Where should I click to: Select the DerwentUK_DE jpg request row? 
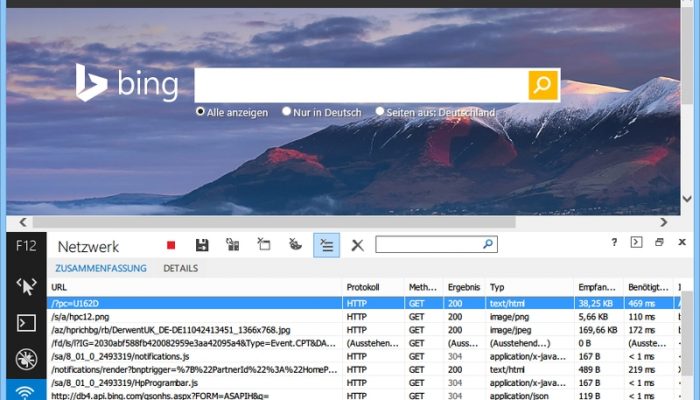pyautogui.click(x=364, y=330)
